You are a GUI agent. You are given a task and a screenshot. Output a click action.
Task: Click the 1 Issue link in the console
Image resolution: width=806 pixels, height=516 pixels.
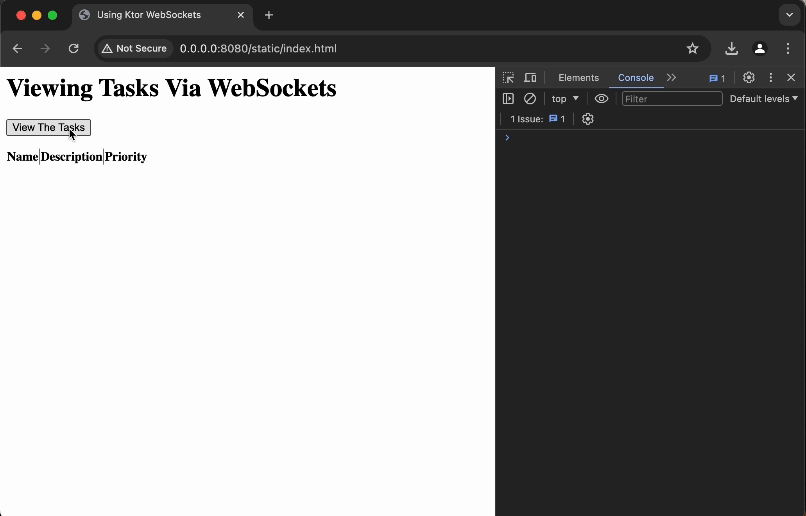(537, 119)
